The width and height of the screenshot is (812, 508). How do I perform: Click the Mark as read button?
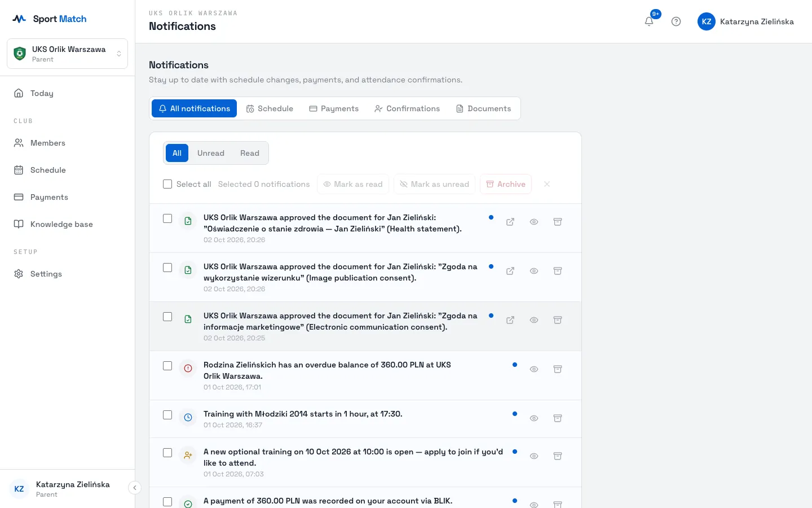pos(353,184)
